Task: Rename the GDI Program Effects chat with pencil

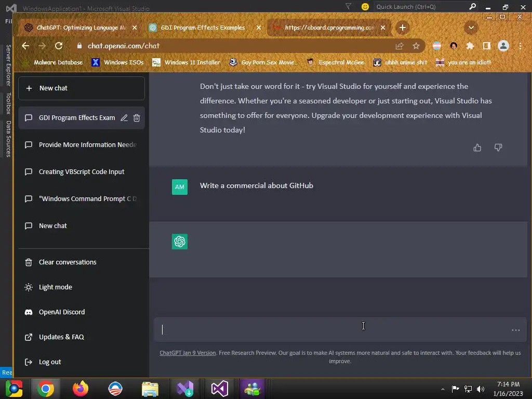Action: (124, 118)
